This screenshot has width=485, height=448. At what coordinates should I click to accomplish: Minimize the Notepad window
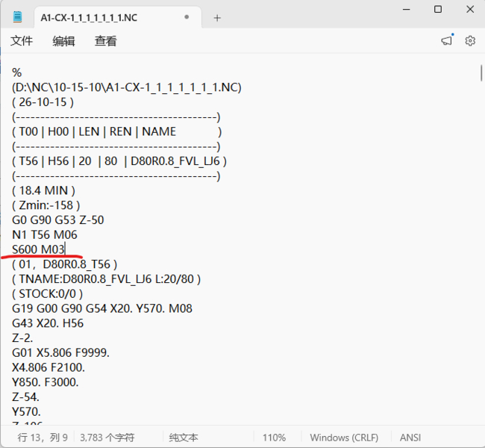click(x=407, y=9)
